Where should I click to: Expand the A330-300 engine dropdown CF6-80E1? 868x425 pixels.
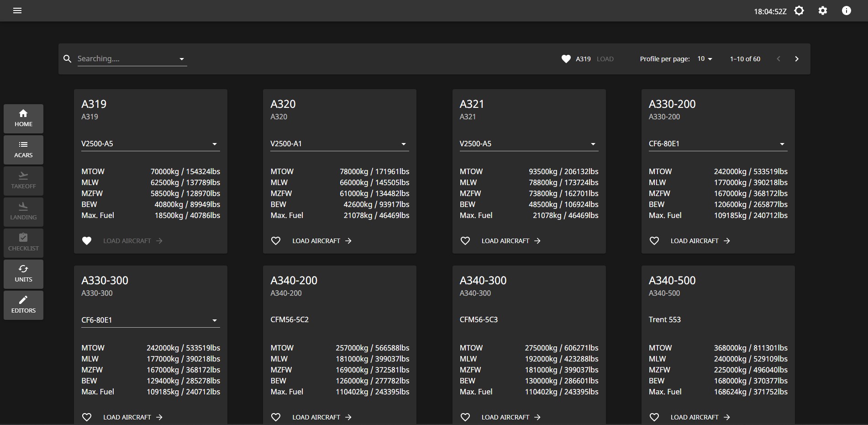pos(150,320)
